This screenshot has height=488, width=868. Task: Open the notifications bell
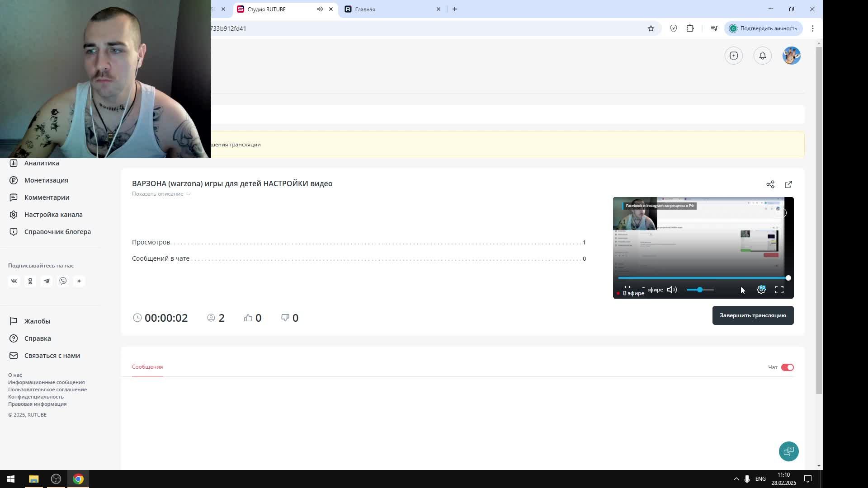click(762, 56)
